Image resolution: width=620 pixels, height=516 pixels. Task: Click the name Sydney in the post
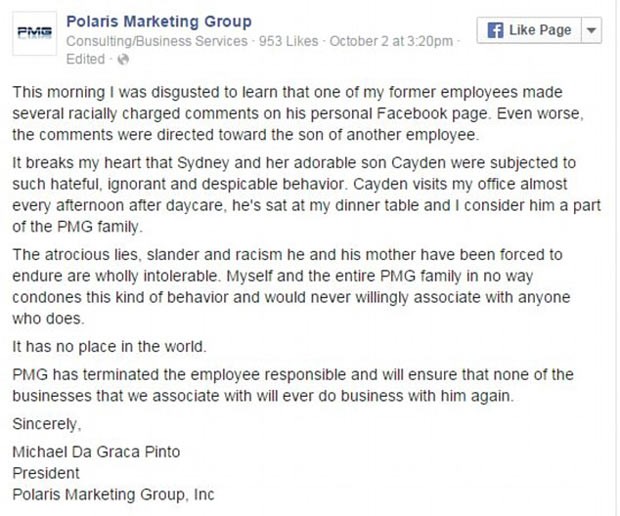click(203, 163)
